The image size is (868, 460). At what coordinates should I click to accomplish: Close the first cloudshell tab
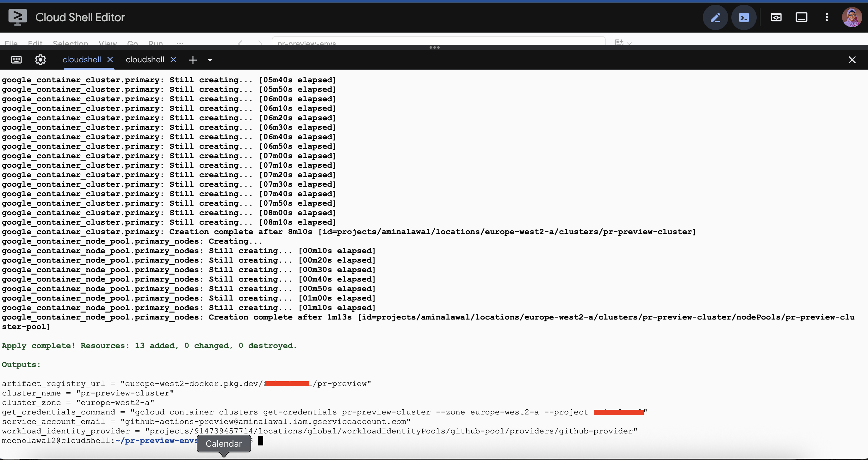click(x=110, y=60)
